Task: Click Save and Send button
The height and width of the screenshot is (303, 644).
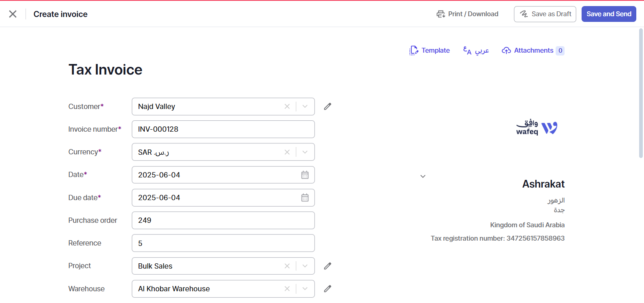Action: click(x=608, y=14)
